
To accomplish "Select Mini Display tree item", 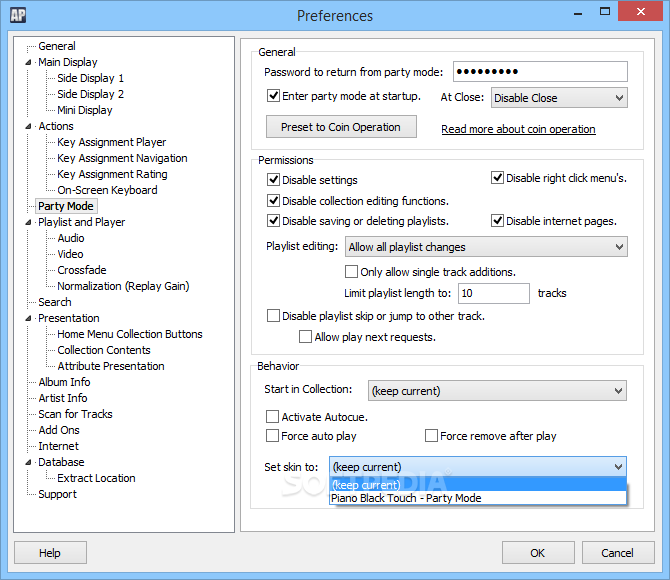I will [85, 110].
